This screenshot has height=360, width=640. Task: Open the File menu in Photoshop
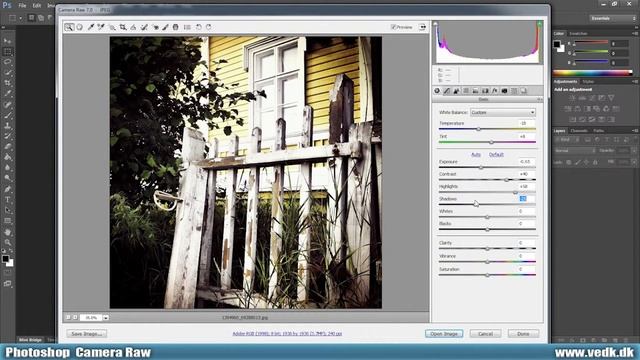point(22,6)
